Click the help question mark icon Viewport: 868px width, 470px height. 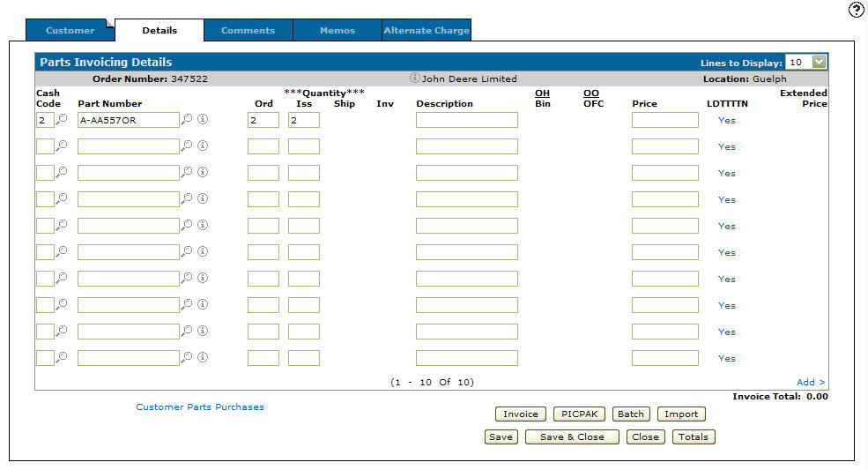tap(856, 11)
